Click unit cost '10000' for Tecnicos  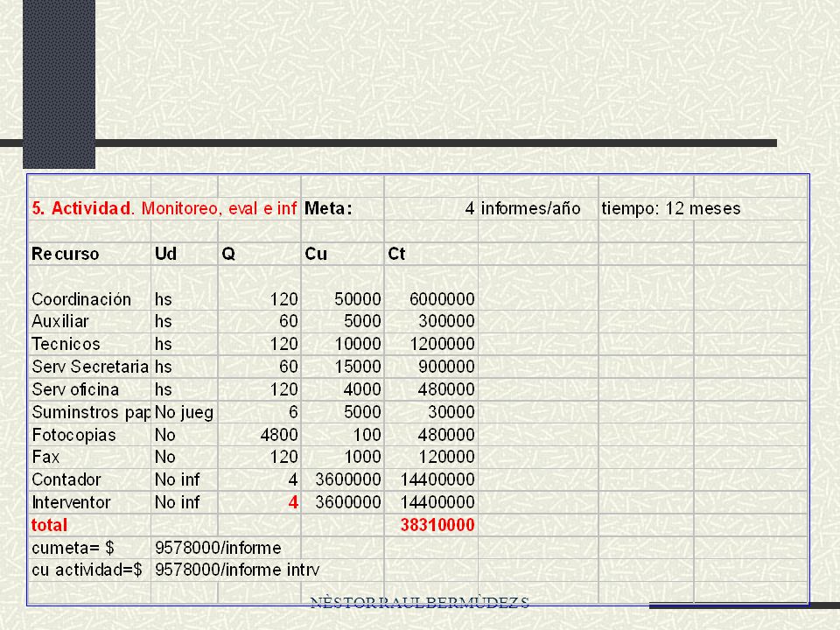[358, 344]
